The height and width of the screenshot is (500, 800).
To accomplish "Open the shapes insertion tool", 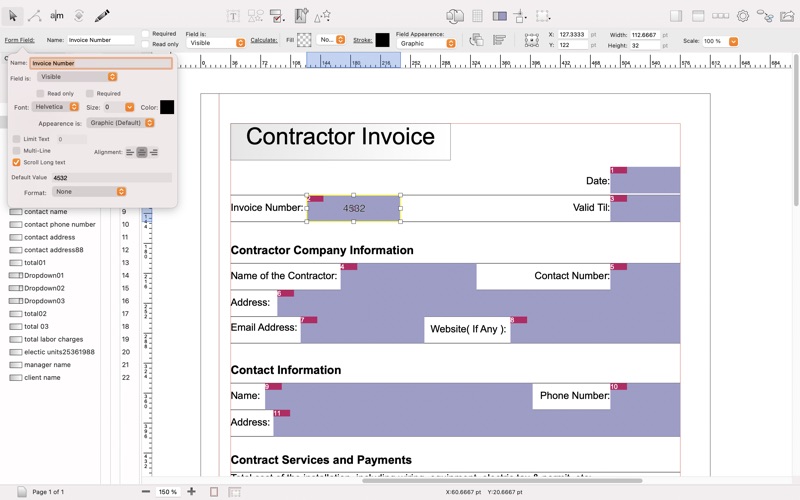I will pos(255,16).
